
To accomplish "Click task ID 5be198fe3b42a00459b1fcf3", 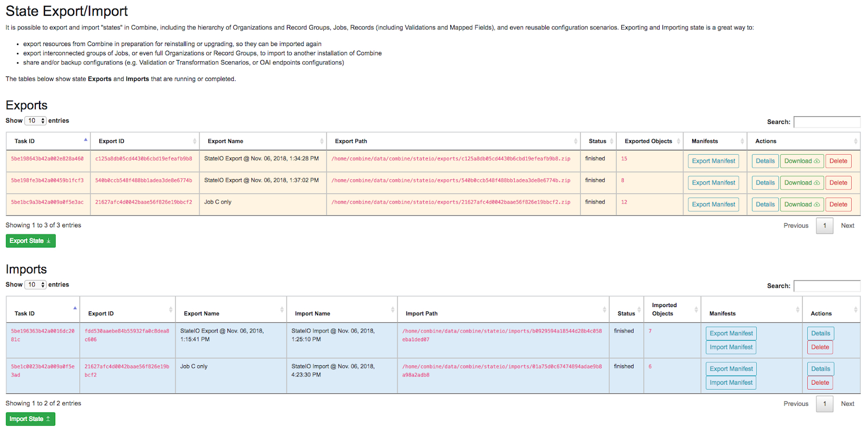I will click(x=47, y=181).
